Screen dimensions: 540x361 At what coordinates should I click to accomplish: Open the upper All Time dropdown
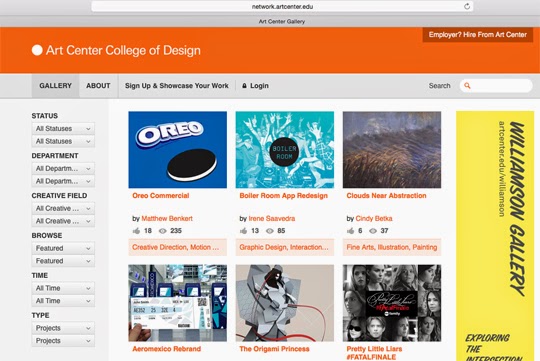pos(63,288)
